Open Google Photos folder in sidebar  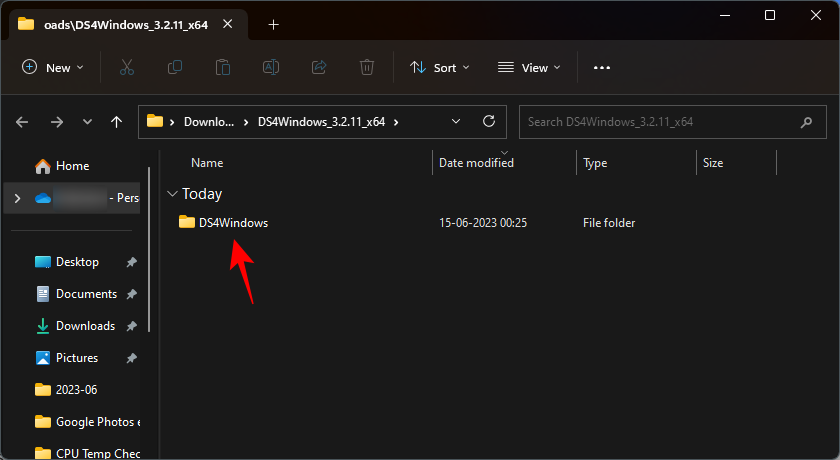[87, 422]
